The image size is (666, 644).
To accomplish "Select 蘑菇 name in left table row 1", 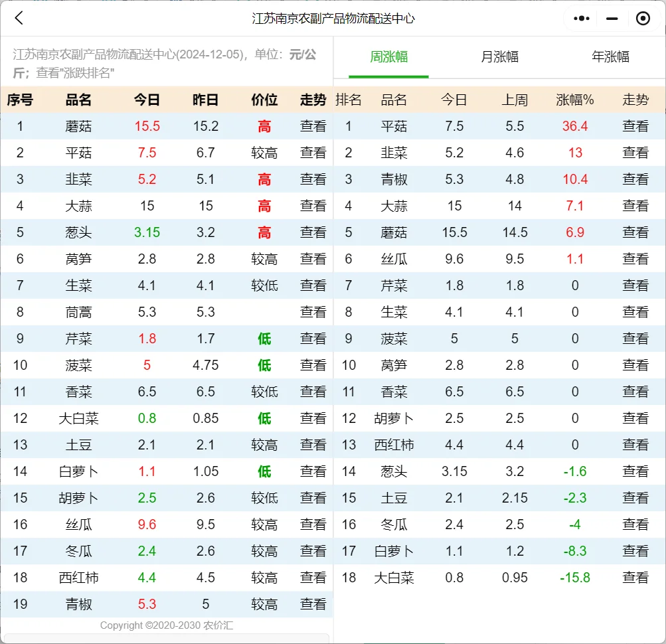I will tap(78, 126).
